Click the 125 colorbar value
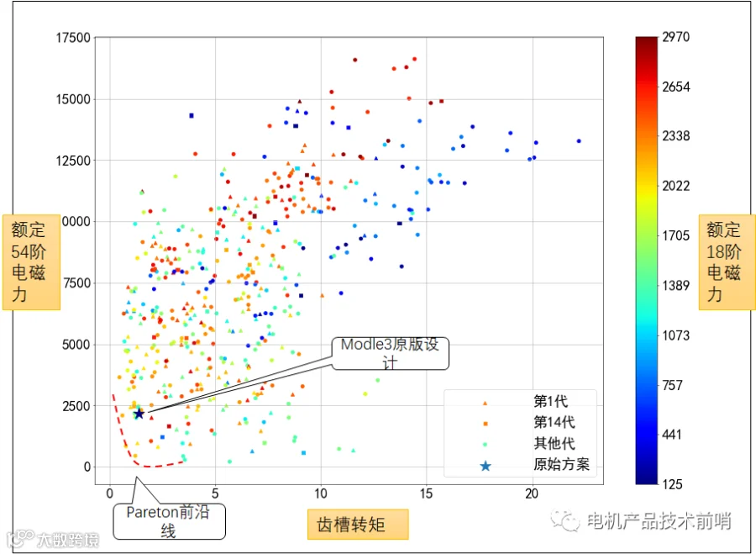The width and height of the screenshot is (756, 554). 672,484
